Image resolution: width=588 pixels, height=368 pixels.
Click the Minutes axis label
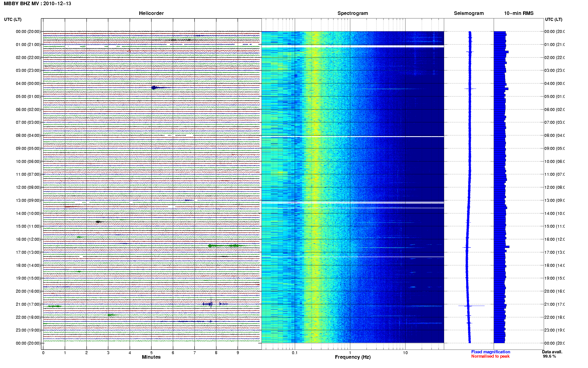tap(151, 357)
